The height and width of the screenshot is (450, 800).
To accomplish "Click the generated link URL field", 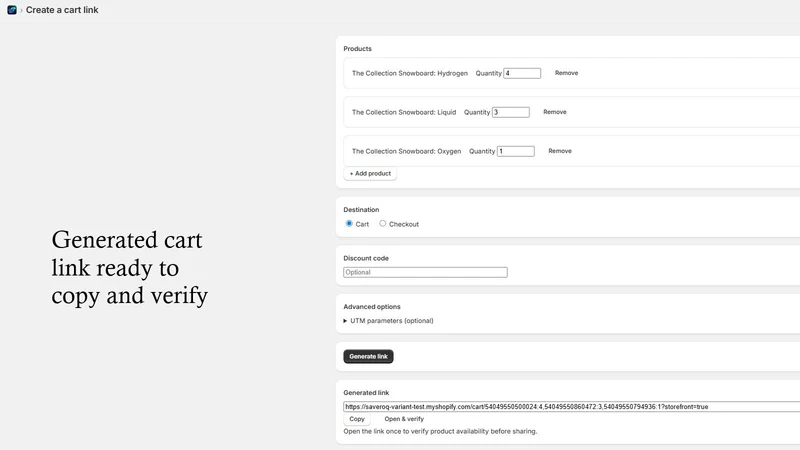I will (x=571, y=407).
